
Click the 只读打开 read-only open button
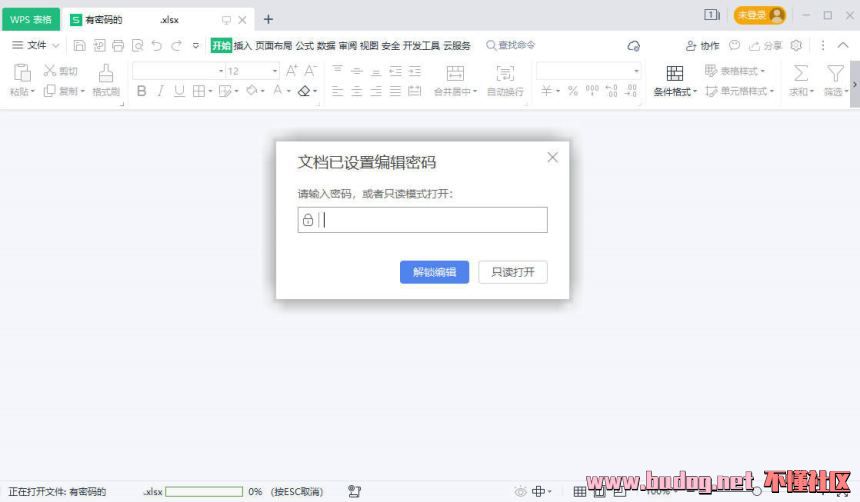tap(513, 272)
